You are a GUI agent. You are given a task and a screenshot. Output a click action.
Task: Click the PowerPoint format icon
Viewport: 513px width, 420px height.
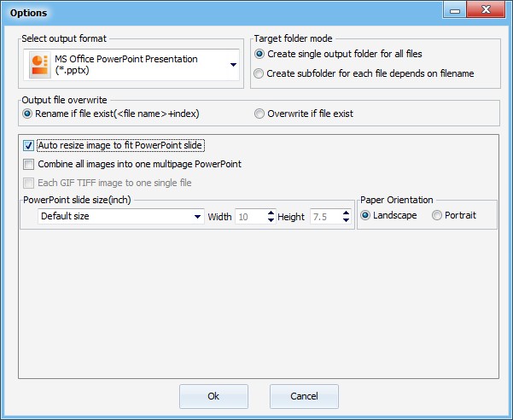point(39,65)
